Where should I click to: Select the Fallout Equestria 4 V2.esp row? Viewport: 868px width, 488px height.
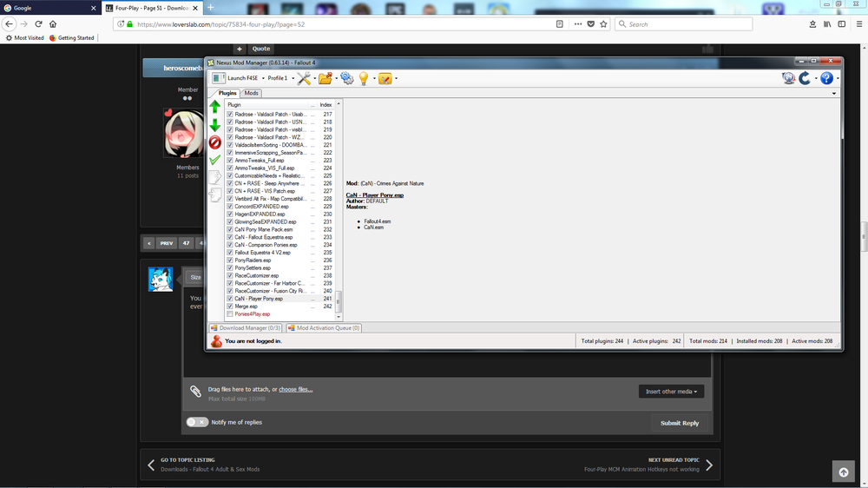[280, 253]
